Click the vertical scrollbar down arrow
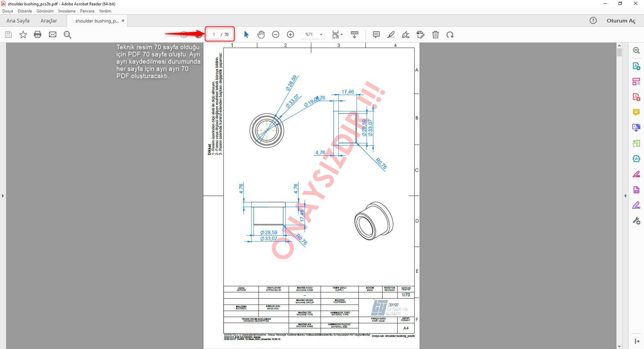Viewport: 644px width, 349px height. point(619,346)
